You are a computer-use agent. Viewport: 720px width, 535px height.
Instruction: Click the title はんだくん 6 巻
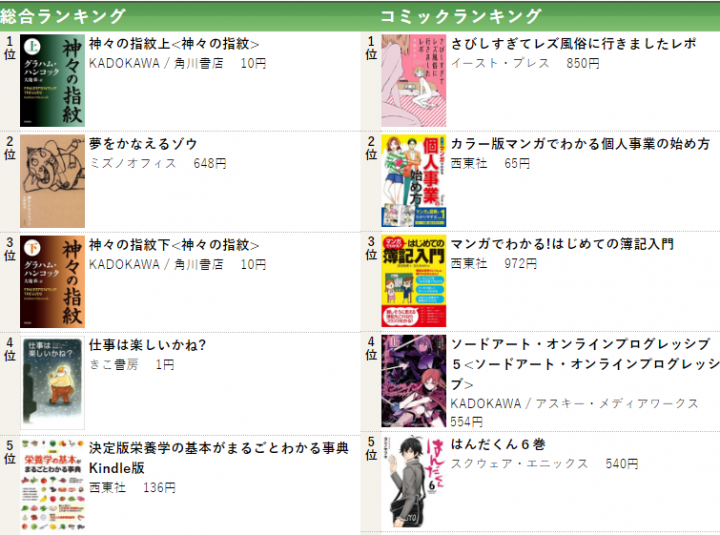click(498, 445)
